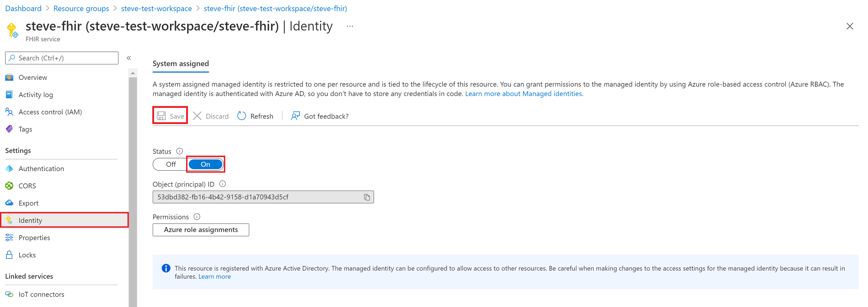The width and height of the screenshot is (868, 307).
Task: Collapse the sidebar menu with double chevron
Action: (129, 58)
